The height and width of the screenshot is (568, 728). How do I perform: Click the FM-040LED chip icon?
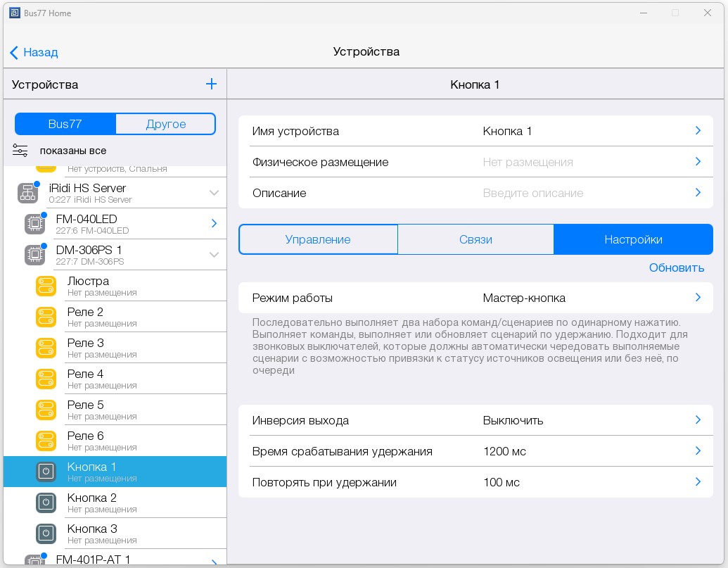tap(34, 224)
